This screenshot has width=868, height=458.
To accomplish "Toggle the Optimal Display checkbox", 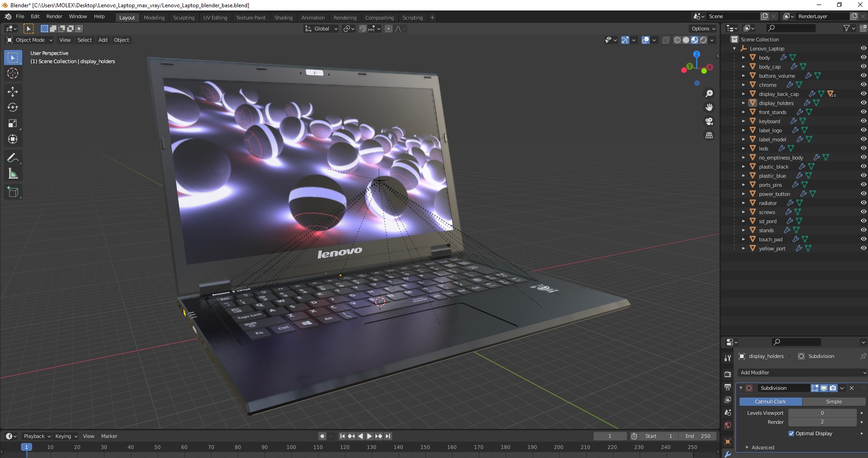I will 791,433.
